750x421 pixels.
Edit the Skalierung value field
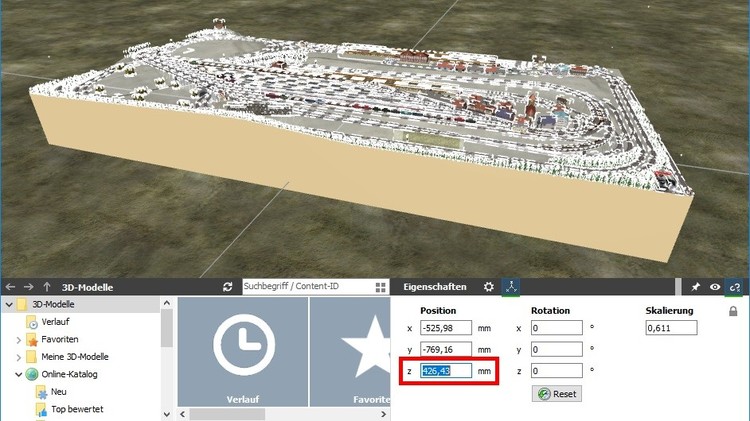pyautogui.click(x=671, y=328)
